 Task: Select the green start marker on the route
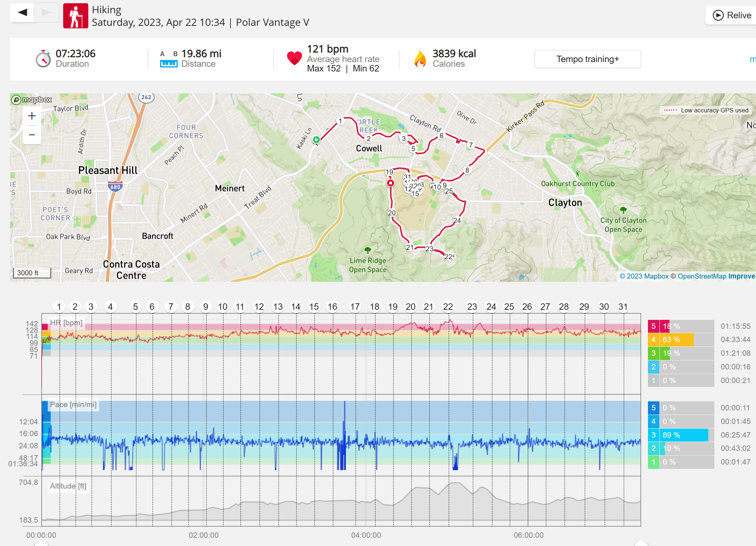(316, 140)
